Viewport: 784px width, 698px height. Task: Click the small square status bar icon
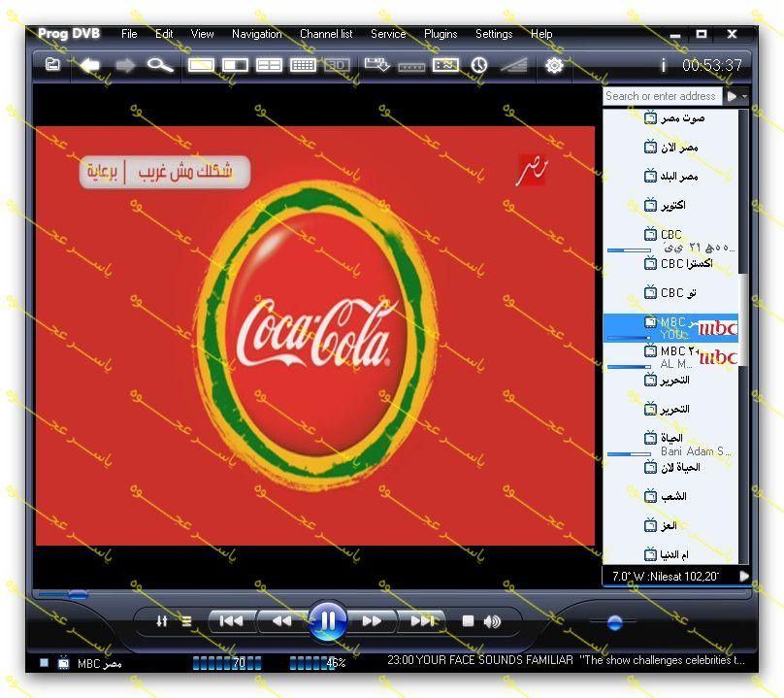click(x=44, y=663)
